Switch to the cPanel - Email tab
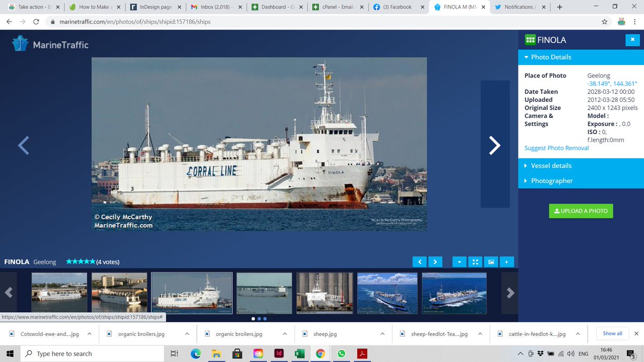 coord(338,7)
